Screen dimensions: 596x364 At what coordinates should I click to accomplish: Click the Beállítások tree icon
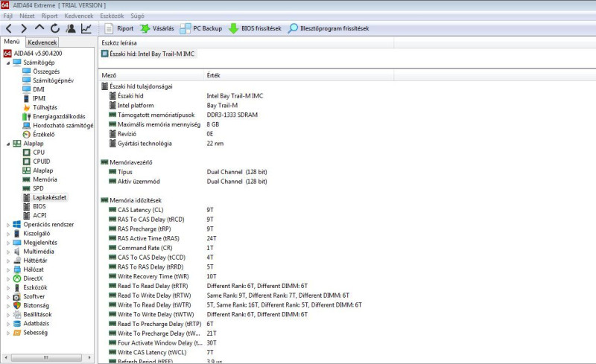coord(16,315)
